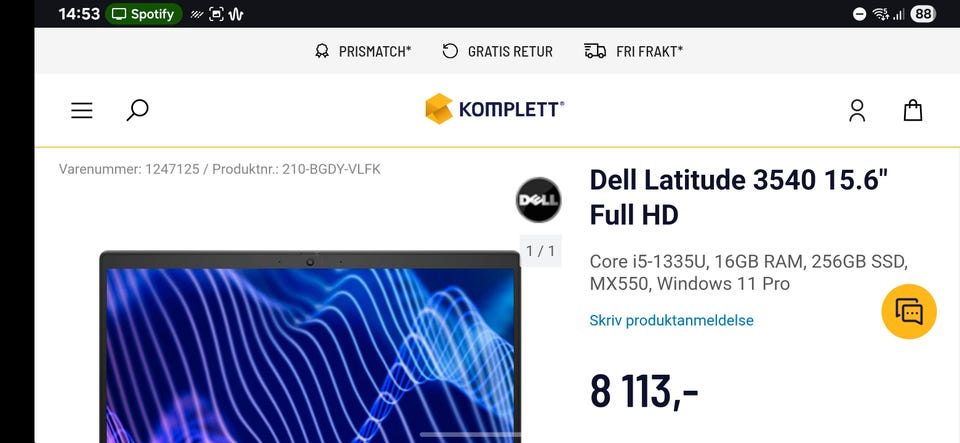Screen dimensions: 960x443
Task: Tap the Gratis Retur arrow icon
Action: pyautogui.click(x=450, y=51)
